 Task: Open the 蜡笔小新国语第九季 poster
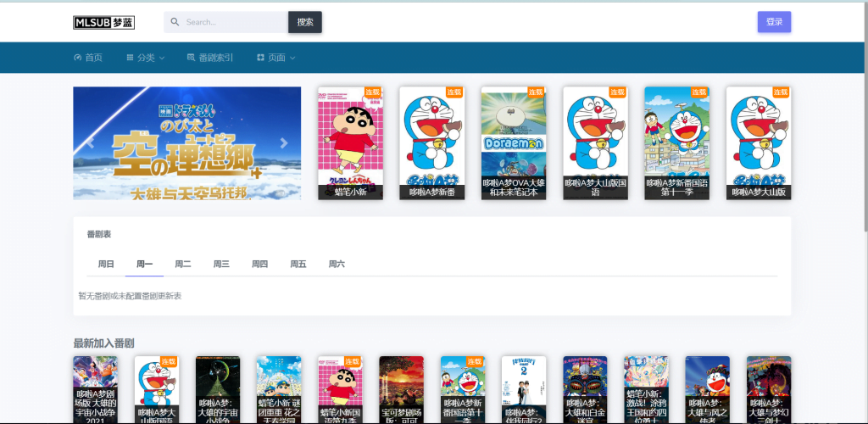tap(341, 390)
